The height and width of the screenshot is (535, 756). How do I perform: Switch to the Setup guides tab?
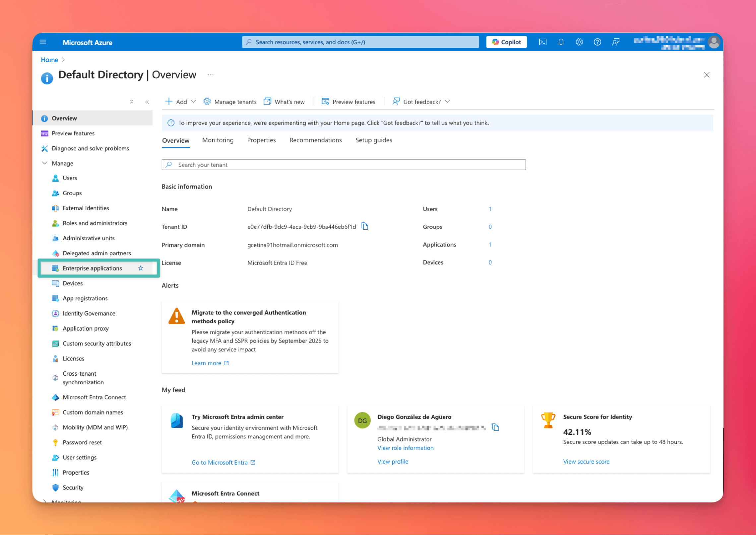click(x=374, y=140)
